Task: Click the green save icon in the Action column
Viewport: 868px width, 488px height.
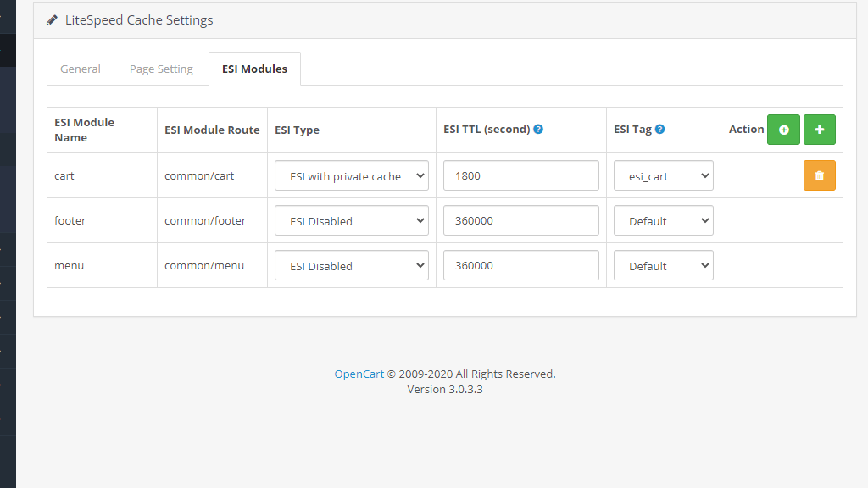Action: coord(783,130)
